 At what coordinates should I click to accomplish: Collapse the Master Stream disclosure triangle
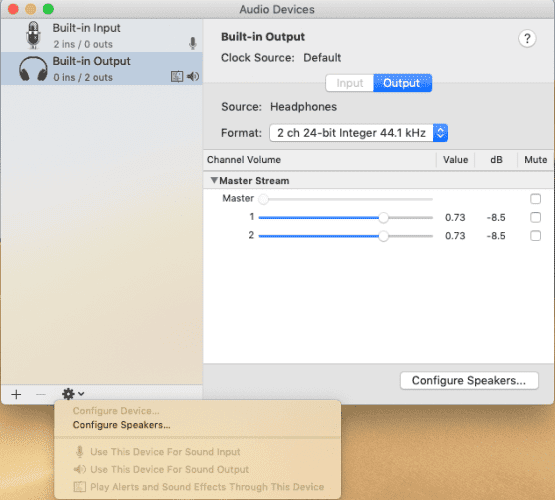(214, 180)
